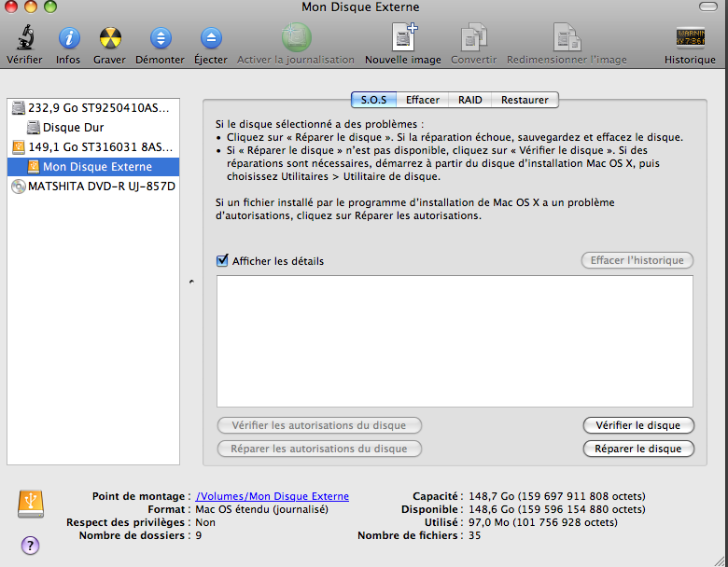Image resolution: width=728 pixels, height=567 pixels.
Task: Click the Nombre de fichiers value 35
Action: 474,535
